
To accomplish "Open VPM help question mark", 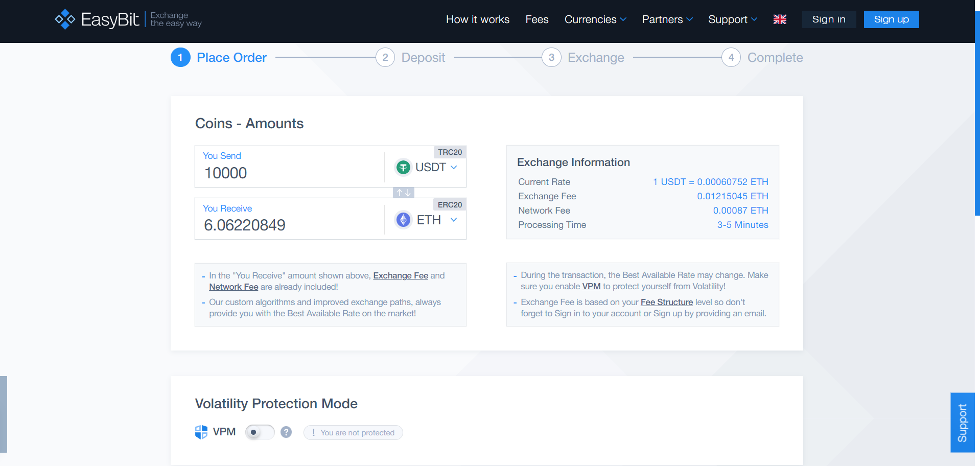I will (286, 432).
